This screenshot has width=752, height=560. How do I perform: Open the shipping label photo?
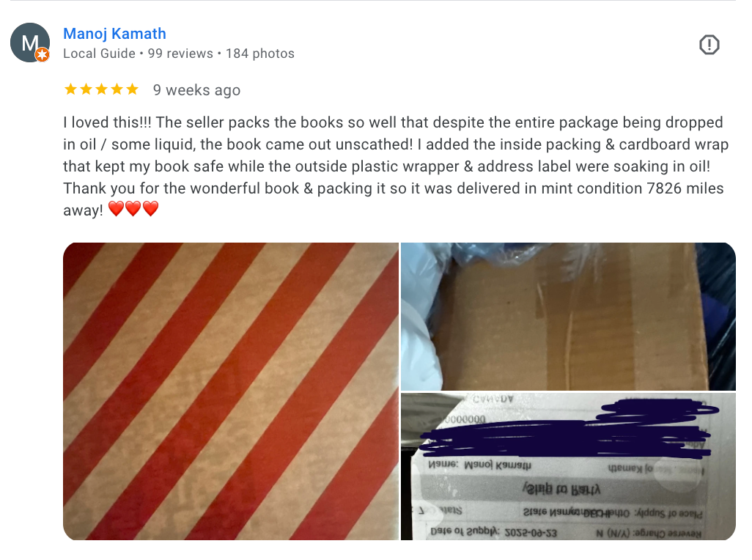coord(568,466)
